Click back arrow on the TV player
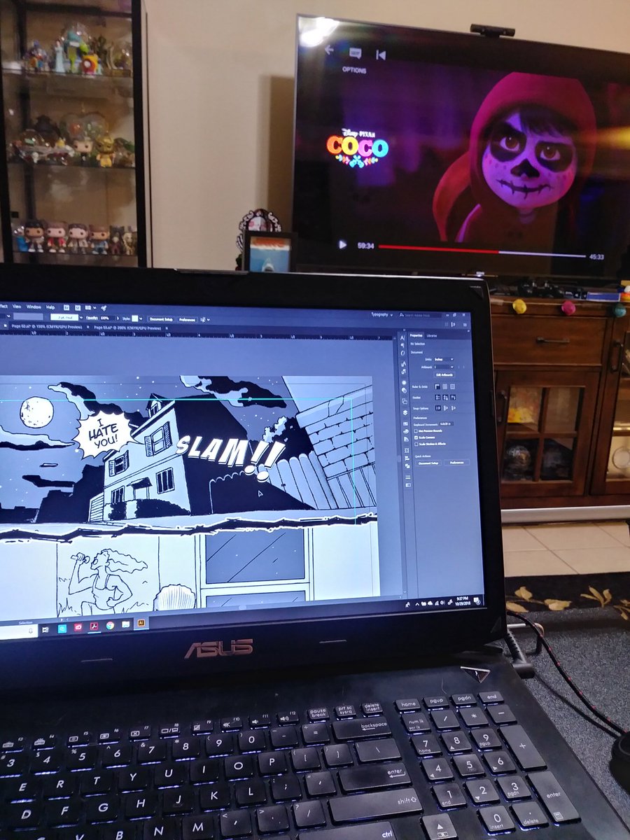Image resolution: width=630 pixels, height=840 pixels. 329,50
